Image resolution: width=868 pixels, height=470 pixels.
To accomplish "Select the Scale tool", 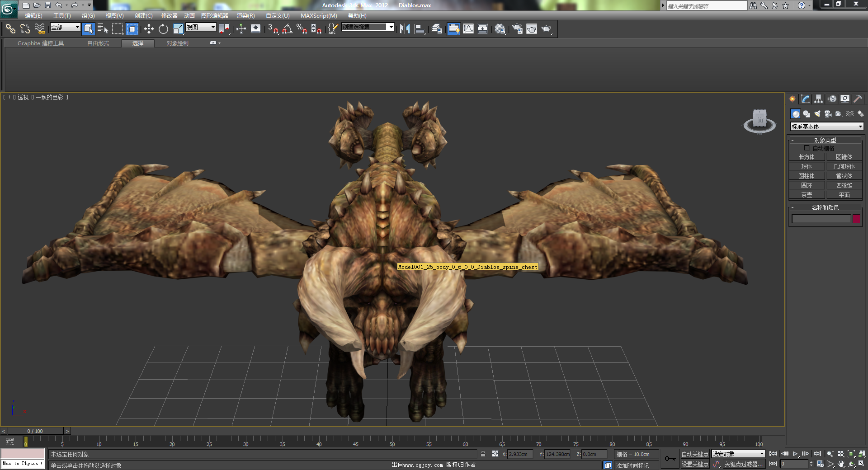I will point(178,29).
